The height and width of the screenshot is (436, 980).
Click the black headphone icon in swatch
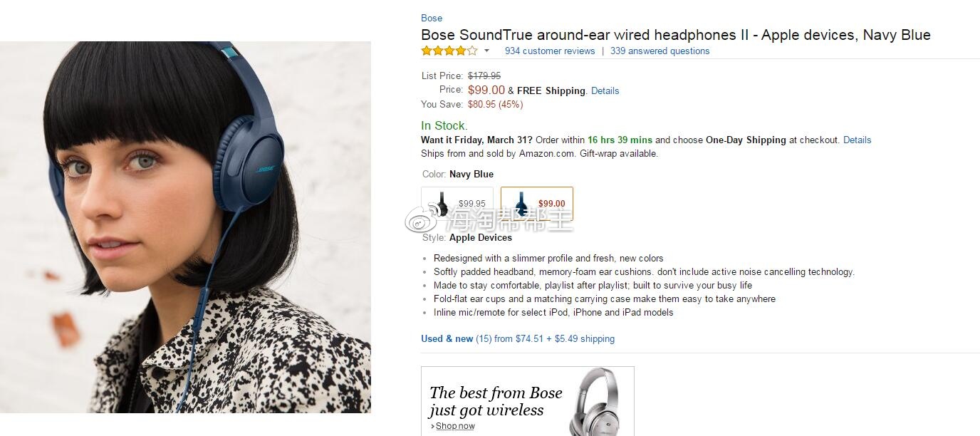tap(442, 204)
